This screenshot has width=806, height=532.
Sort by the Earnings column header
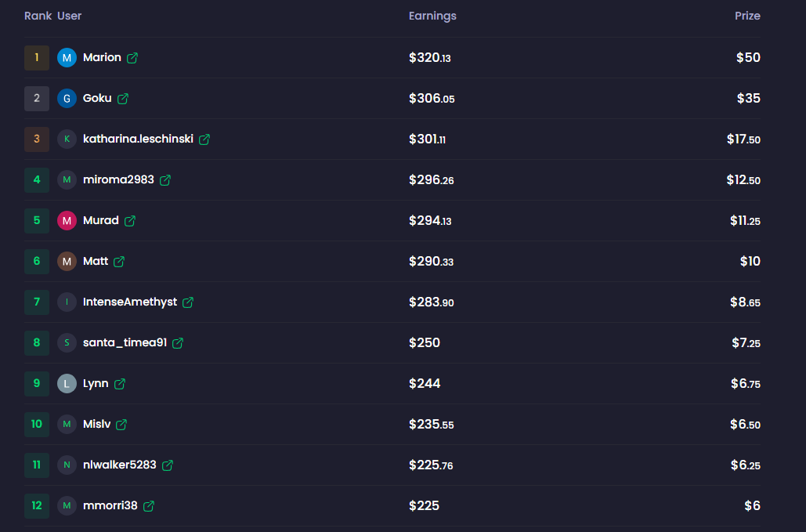(x=432, y=16)
